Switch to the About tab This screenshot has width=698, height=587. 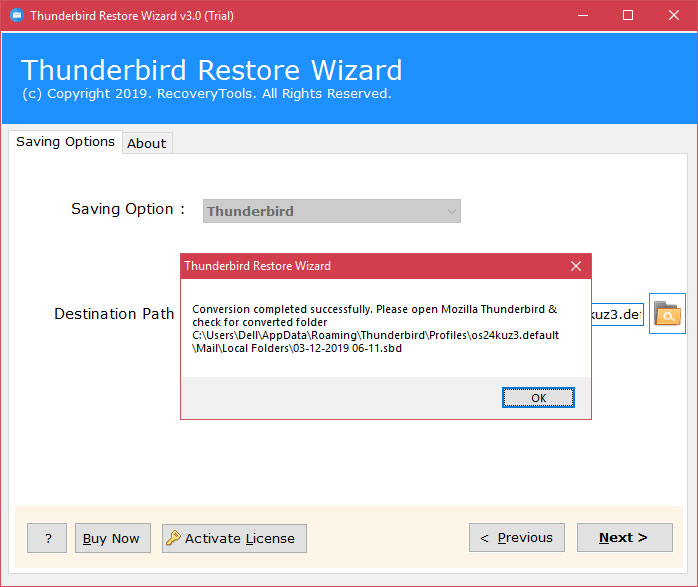146,143
